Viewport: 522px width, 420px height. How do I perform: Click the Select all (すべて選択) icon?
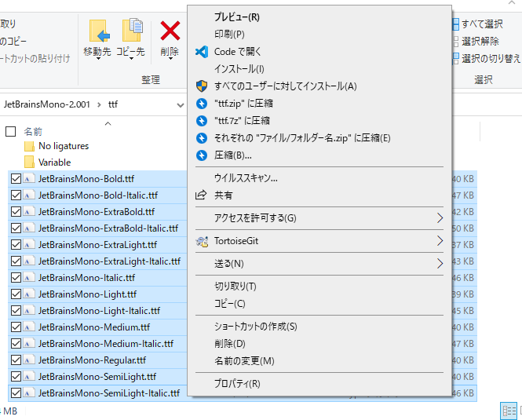click(x=456, y=24)
